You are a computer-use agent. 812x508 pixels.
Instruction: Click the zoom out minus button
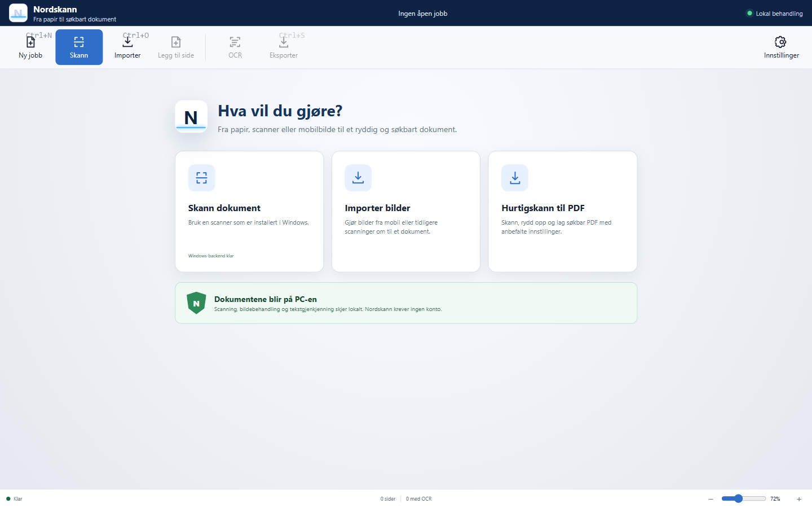[x=711, y=499]
